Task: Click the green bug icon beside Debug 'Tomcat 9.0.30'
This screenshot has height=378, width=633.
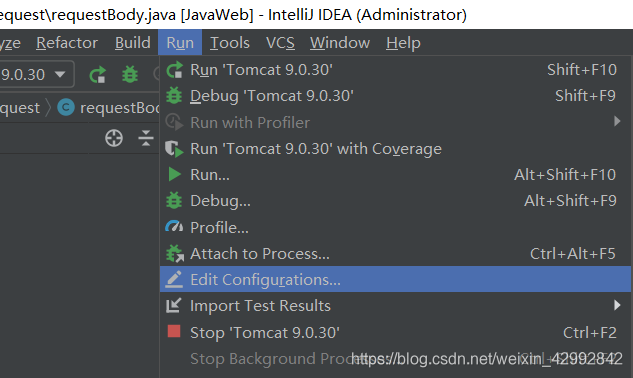Action: 174,96
